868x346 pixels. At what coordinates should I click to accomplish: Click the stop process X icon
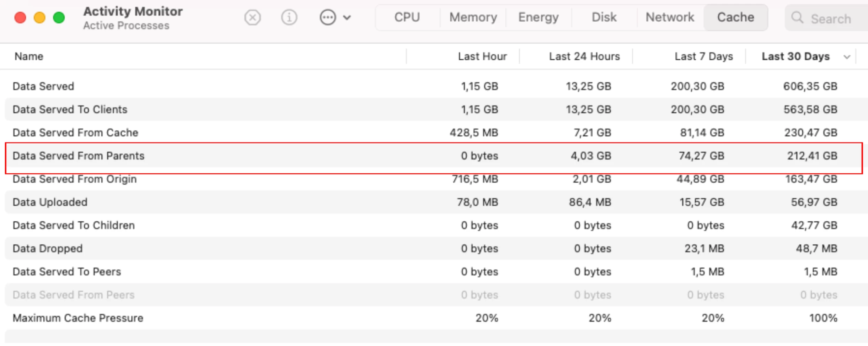point(253,17)
